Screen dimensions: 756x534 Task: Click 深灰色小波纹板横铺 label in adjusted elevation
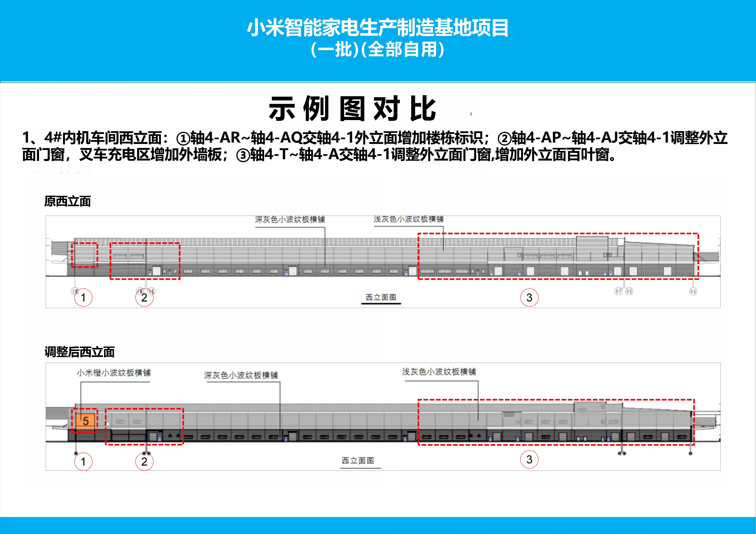click(x=241, y=375)
